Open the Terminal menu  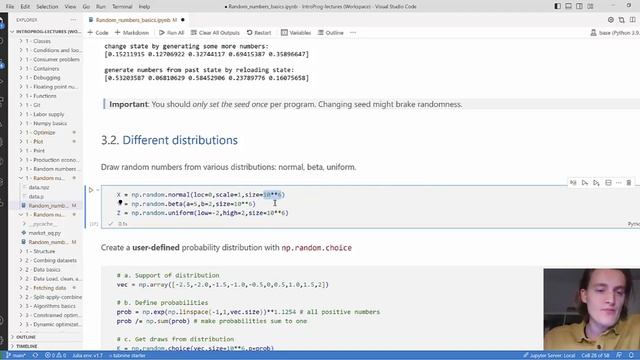pyautogui.click(x=122, y=7)
